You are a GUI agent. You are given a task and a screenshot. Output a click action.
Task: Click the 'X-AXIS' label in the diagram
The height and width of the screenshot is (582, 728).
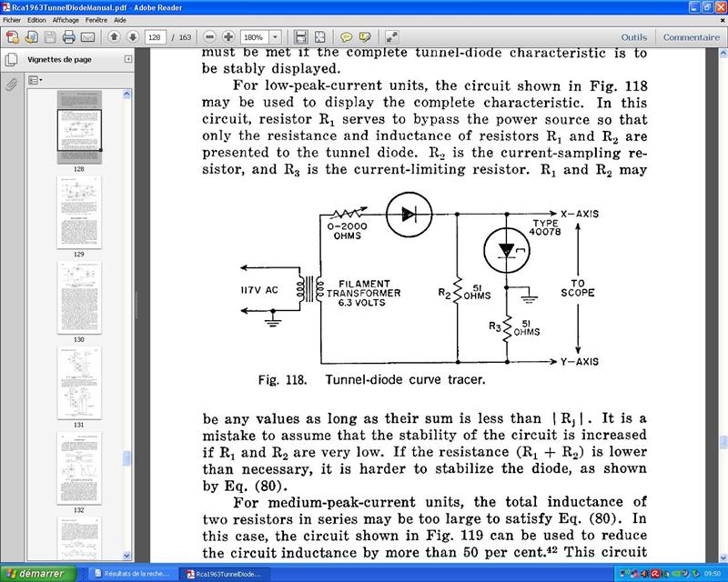coord(580,214)
